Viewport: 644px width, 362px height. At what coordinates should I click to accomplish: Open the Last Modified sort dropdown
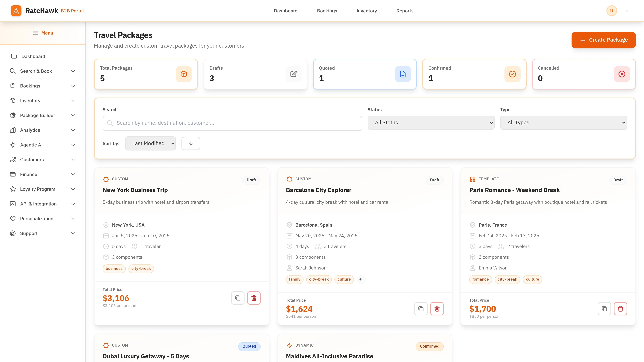pyautogui.click(x=150, y=143)
